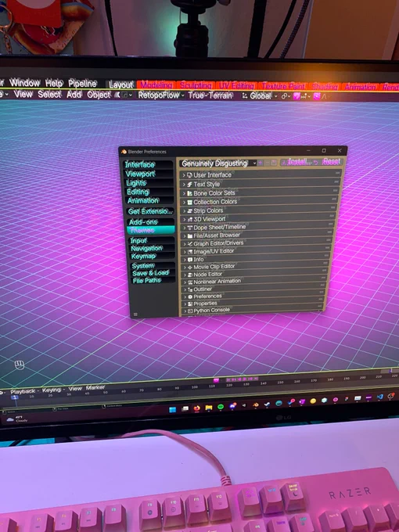
Task: Open File Explorer from the taskbar
Action: [208, 408]
